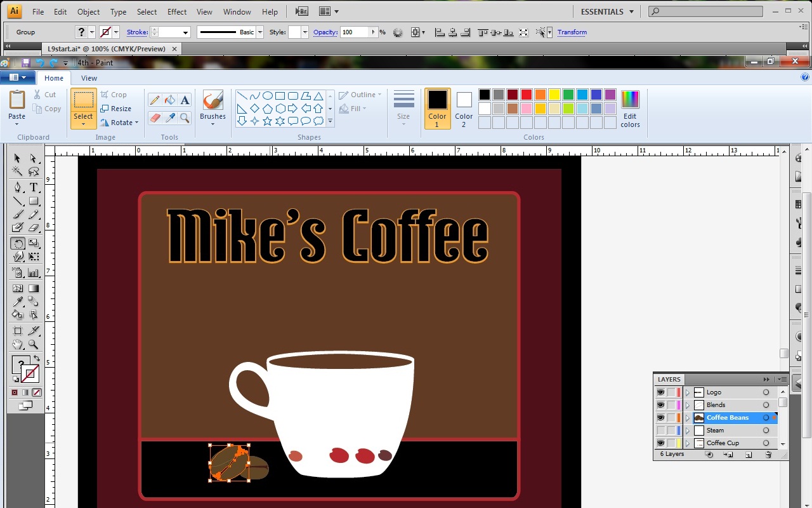
Task: Create a new layer in the Layers panel
Action: (749, 455)
